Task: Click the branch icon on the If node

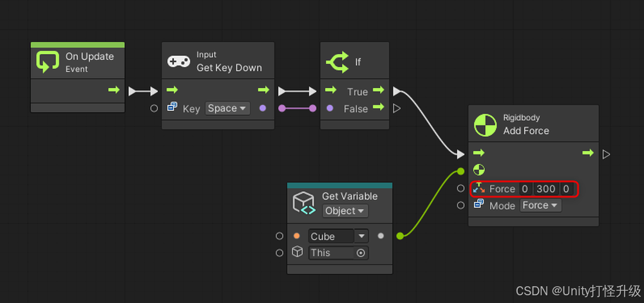Action: 337,62
